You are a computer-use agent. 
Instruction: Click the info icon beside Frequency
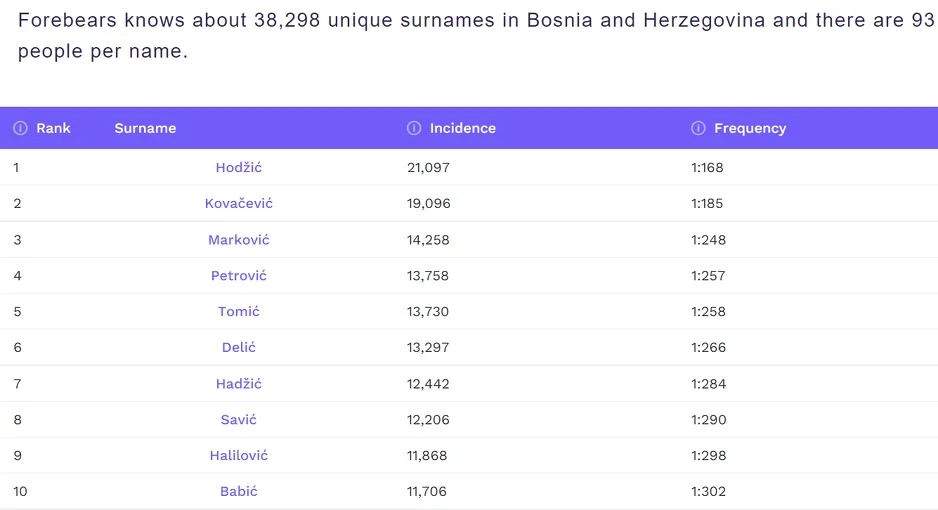pyautogui.click(x=698, y=128)
